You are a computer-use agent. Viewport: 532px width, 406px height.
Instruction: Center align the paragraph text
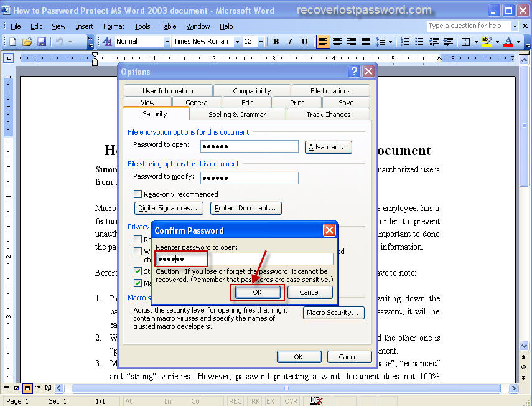[x=337, y=42]
